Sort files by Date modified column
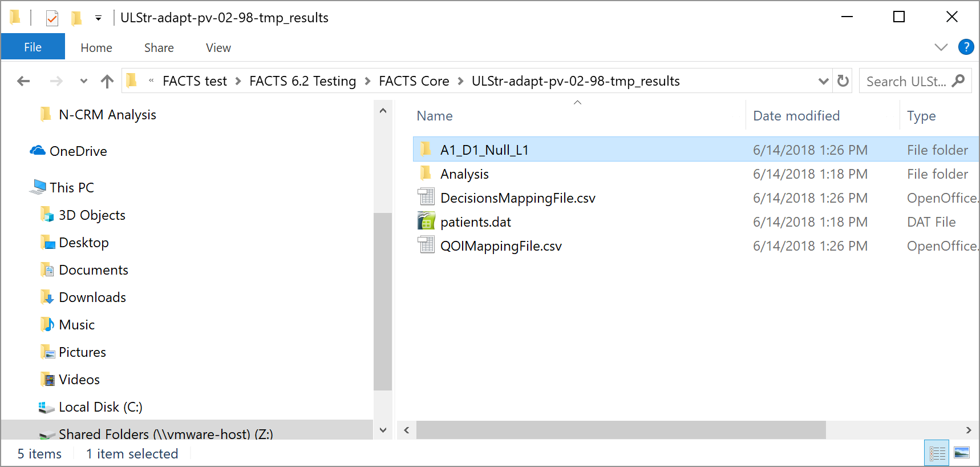Screen dimensions: 980x467 [796, 116]
